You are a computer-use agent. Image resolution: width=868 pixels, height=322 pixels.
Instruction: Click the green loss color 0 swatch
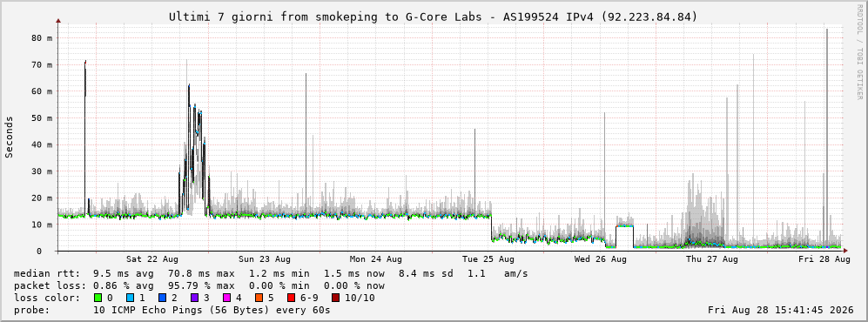99,298
